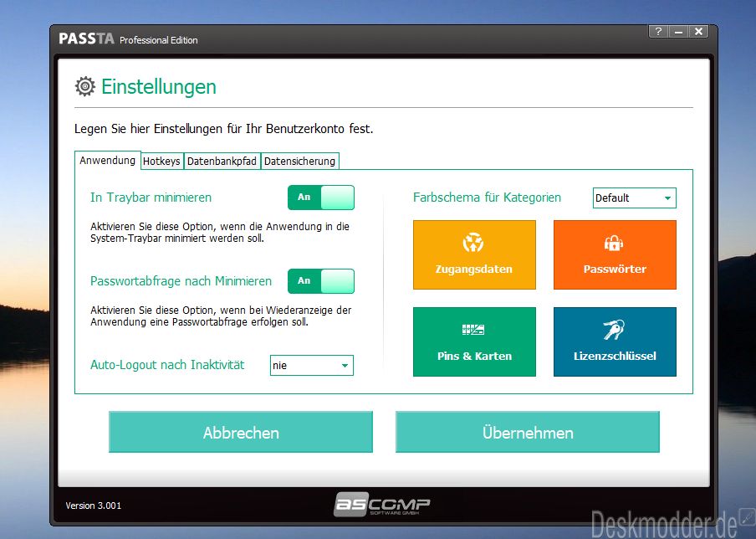Open the Datenbankpfad tab
The image size is (756, 539).
pyautogui.click(x=222, y=162)
